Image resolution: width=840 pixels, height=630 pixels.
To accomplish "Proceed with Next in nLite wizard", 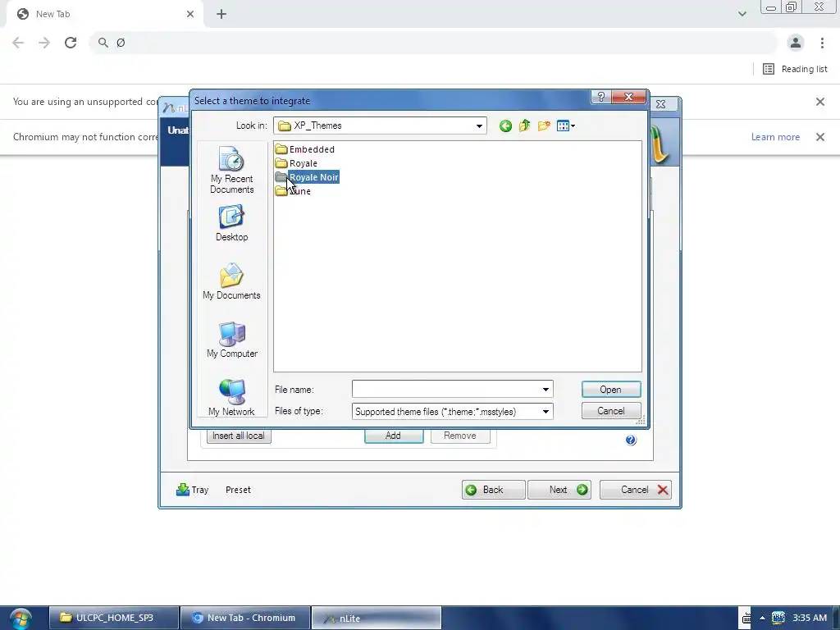I will [x=559, y=490].
